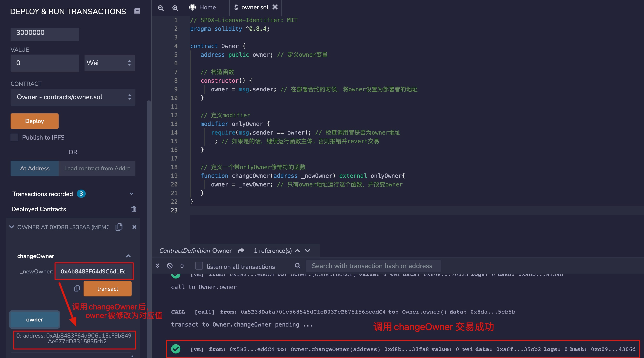Clear deployed contracts with the trash icon

pyautogui.click(x=134, y=209)
